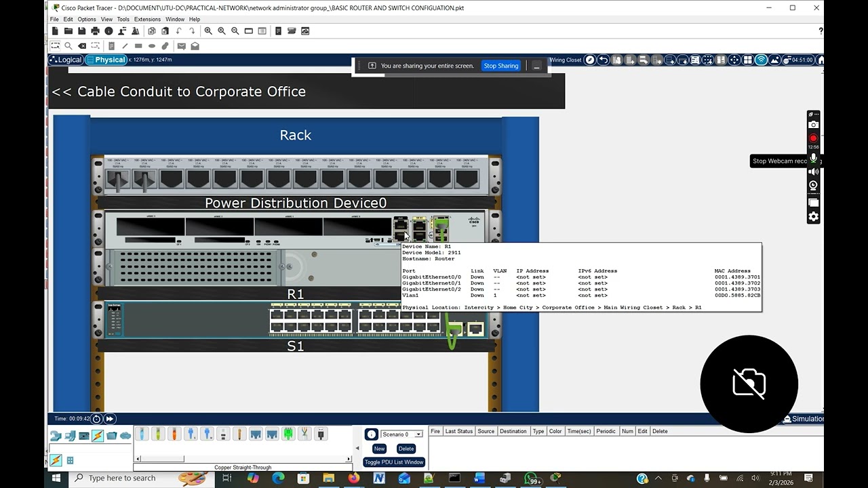Select Network Devices category icon
Viewport: 868px width, 488px height.
pyautogui.click(x=56, y=436)
